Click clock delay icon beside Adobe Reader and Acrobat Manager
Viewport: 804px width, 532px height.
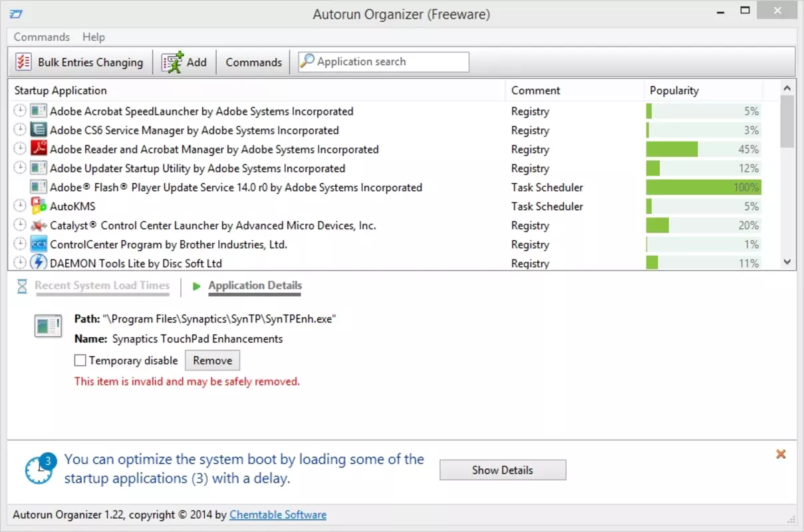coord(20,149)
